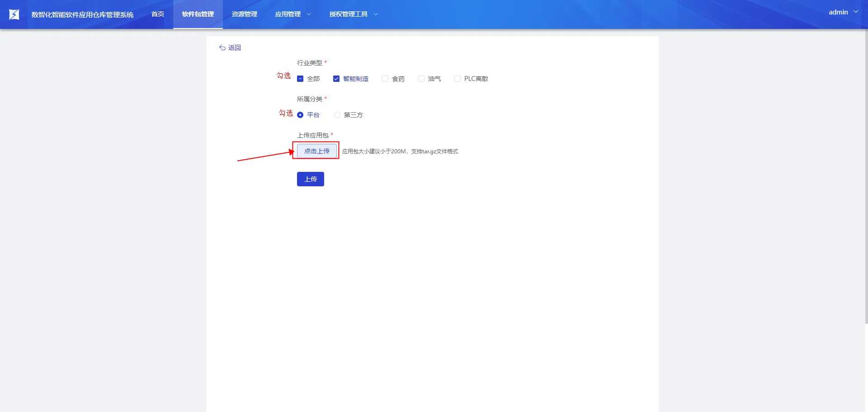868x412 pixels.
Task: Open the admin user dropdown
Action: (843, 12)
